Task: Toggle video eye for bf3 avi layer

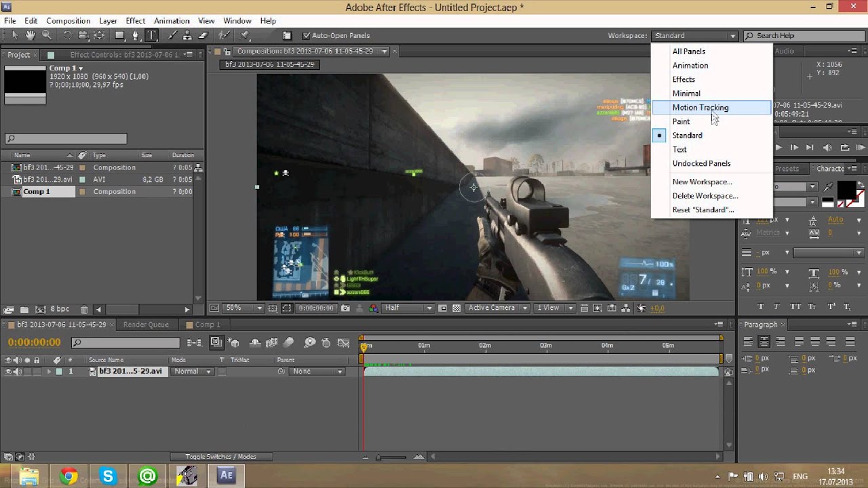Action: coord(9,371)
